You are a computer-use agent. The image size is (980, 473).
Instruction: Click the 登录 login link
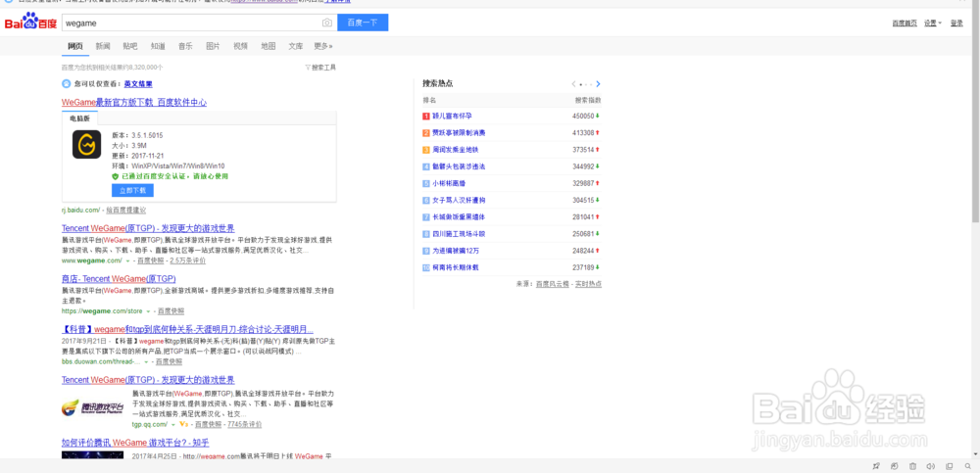[x=956, y=24]
